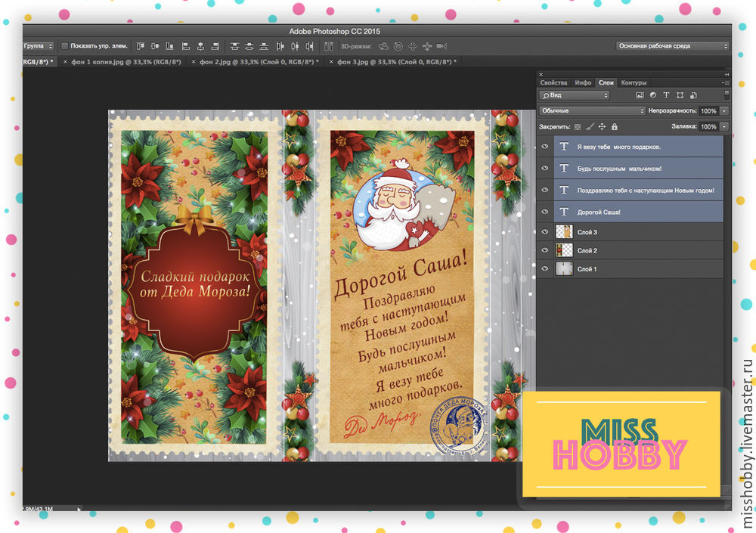Click the lock image pixels brush icon
This screenshot has width=756, height=533.
point(590,127)
